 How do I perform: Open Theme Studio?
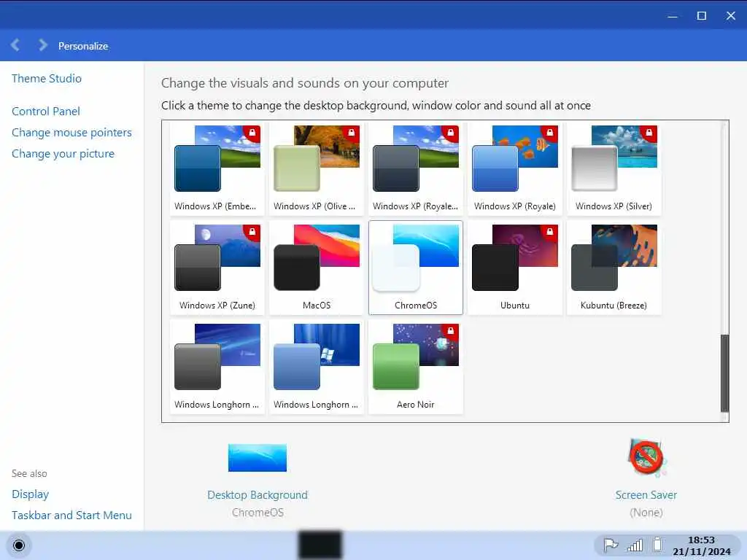47,79
